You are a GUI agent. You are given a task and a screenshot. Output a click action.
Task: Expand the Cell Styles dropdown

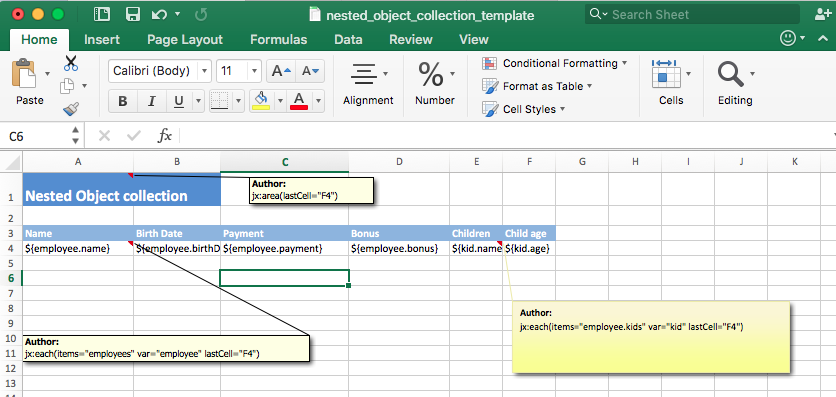tap(562, 109)
